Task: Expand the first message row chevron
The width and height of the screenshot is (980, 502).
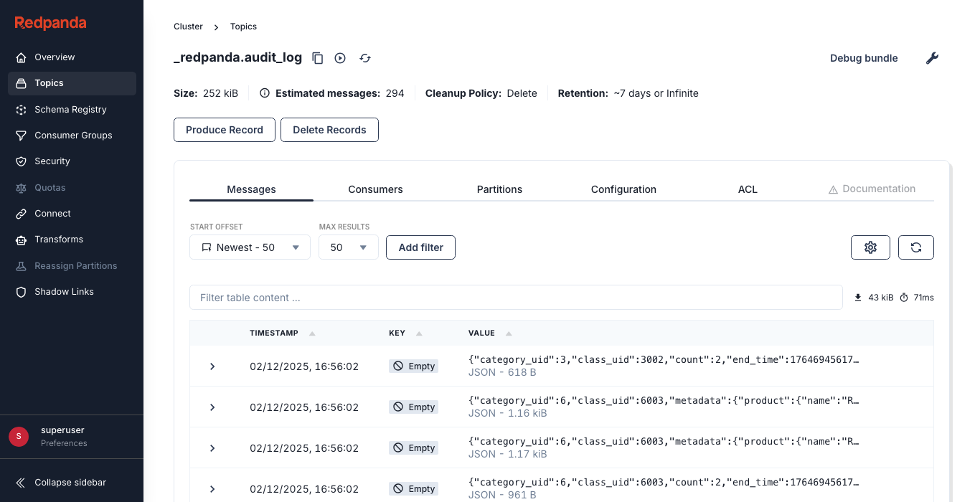Action: pyautogui.click(x=212, y=366)
